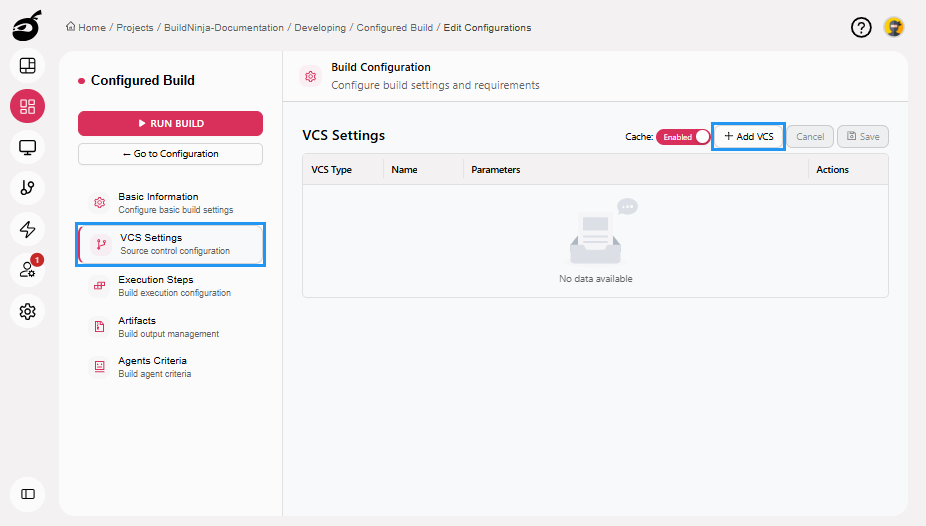Open the lightning bolt sidebar icon
Viewport: 926px width, 526px height.
27,229
